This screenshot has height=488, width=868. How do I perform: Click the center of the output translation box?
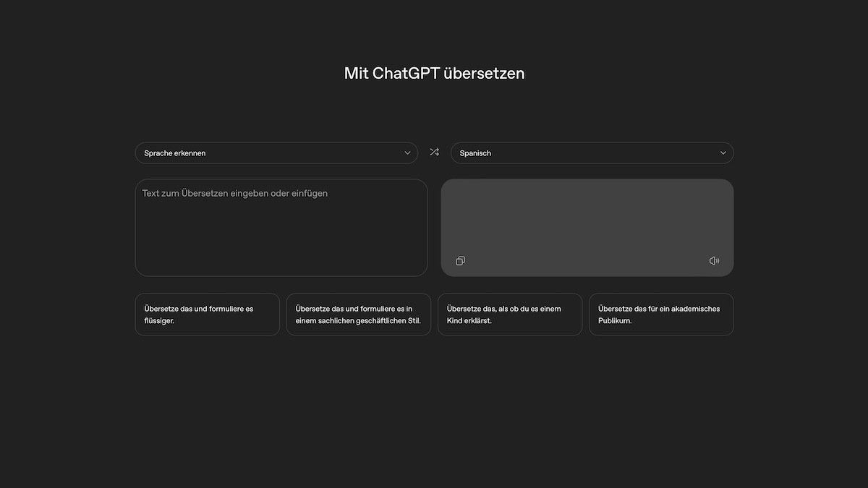point(587,227)
